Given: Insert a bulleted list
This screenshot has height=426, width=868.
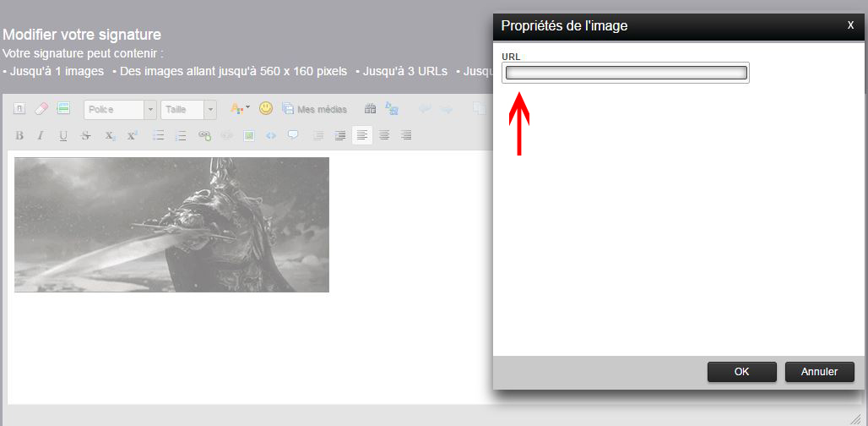Looking at the screenshot, I should [x=159, y=135].
